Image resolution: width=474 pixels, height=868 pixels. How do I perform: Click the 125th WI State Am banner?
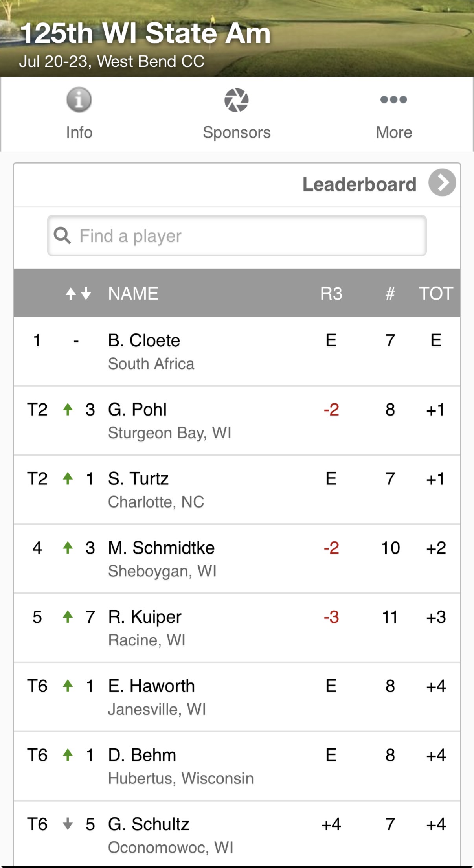pos(237,39)
